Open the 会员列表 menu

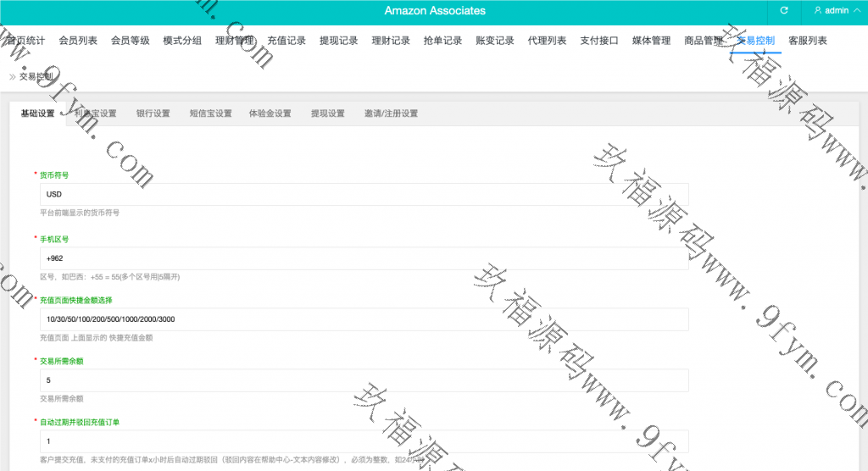78,41
